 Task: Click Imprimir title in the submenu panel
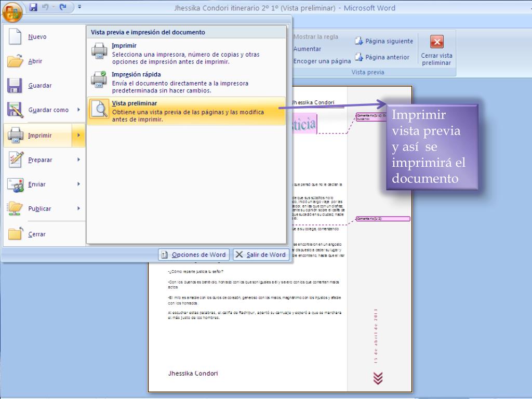click(124, 46)
